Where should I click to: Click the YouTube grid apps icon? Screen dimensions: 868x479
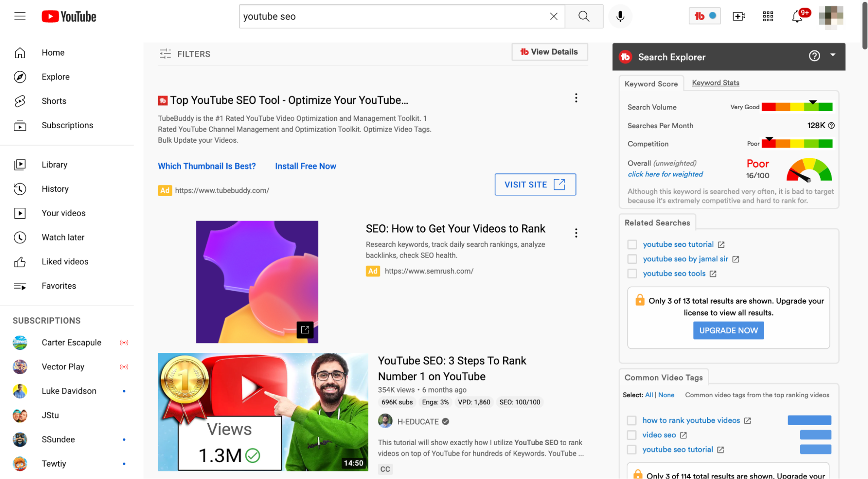[769, 16]
